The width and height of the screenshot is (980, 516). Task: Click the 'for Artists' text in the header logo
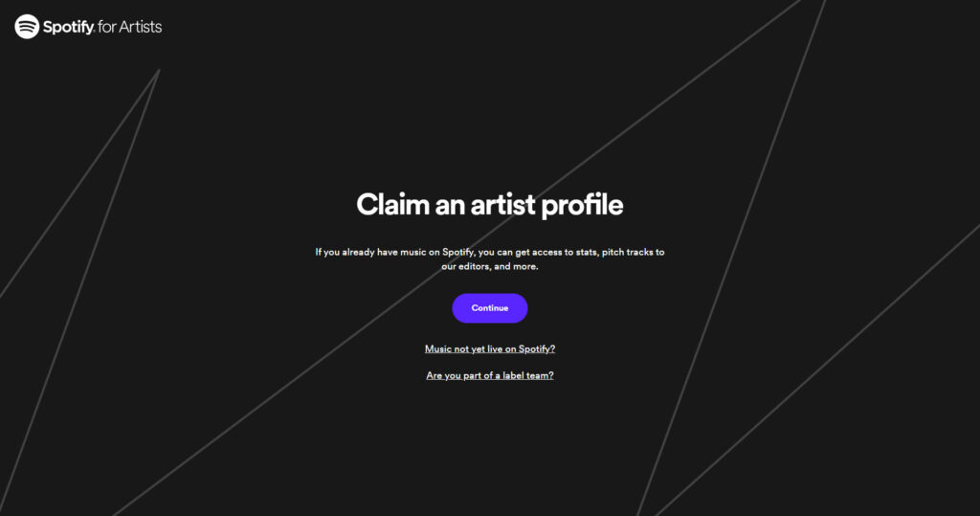coord(130,27)
